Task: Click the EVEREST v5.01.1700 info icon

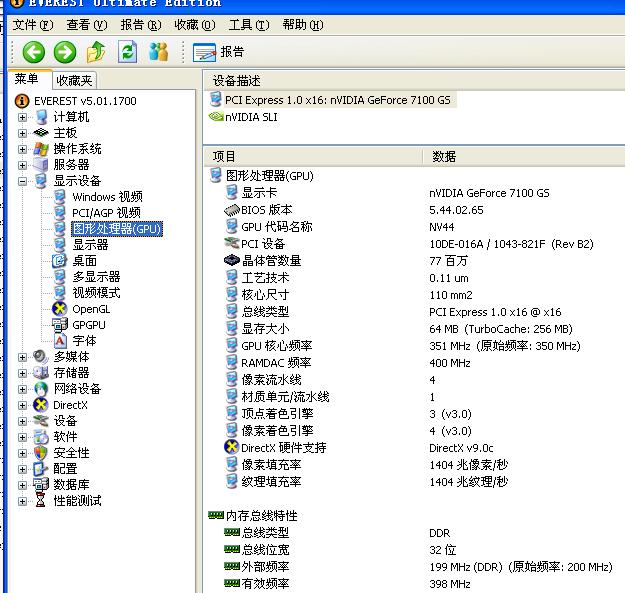Action: [x=22, y=101]
